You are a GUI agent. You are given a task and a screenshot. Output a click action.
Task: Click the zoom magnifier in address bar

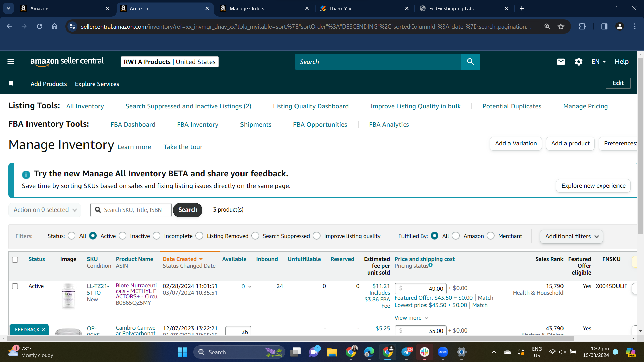coord(547,26)
